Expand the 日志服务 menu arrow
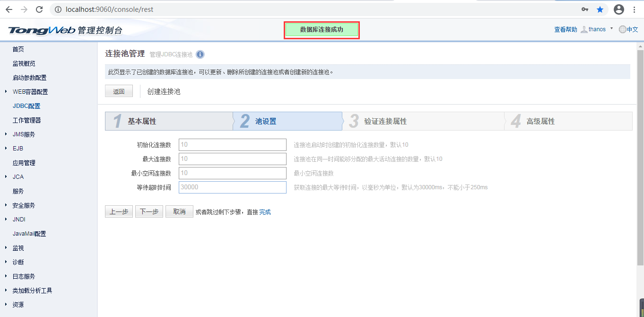This screenshot has height=317, width=644. (x=6, y=276)
